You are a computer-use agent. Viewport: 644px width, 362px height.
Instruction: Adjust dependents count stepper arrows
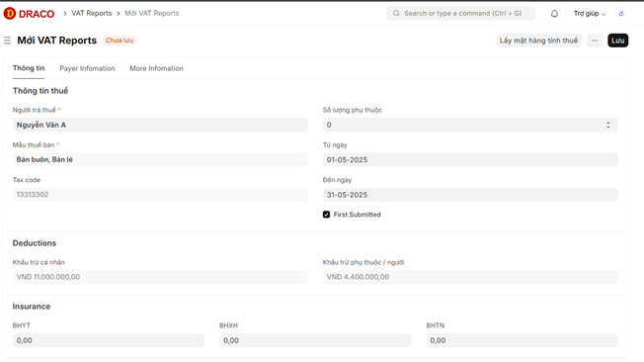point(607,125)
